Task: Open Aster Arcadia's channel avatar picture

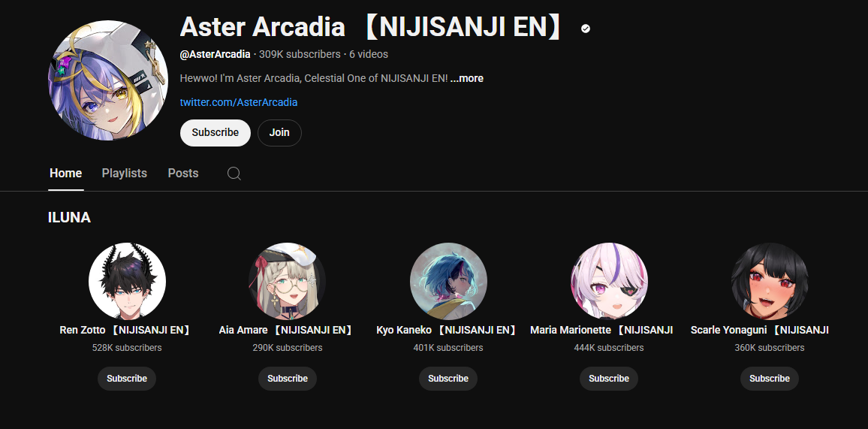Action: (x=108, y=80)
